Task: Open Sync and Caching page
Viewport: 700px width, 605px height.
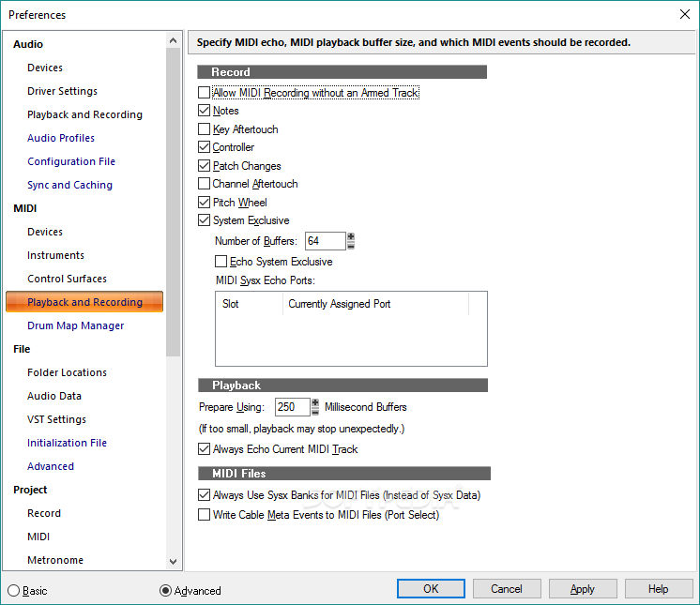Action: pos(70,185)
